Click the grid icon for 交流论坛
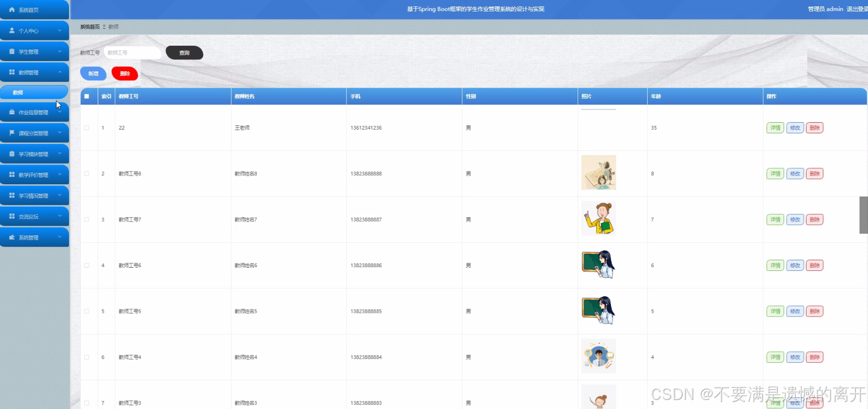 [12, 216]
